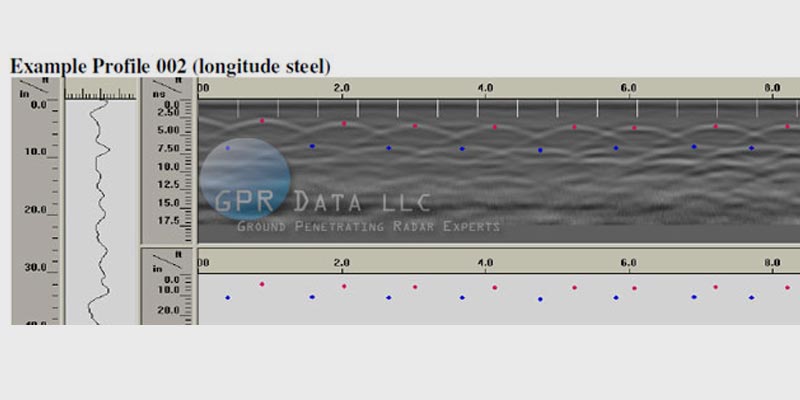The height and width of the screenshot is (400, 800).
Task: Click the 12.5 ns tick label
Action: 170,184
